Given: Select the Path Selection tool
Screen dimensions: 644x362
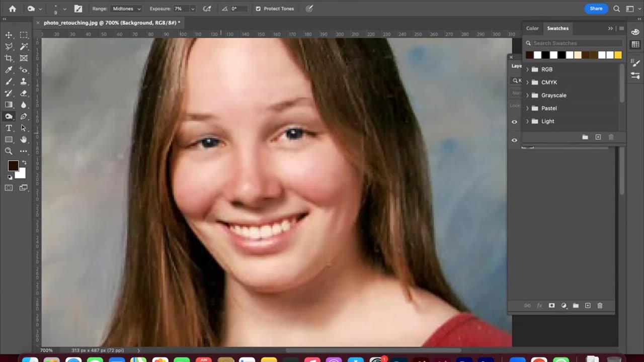Looking at the screenshot, I should pyautogui.click(x=24, y=128).
